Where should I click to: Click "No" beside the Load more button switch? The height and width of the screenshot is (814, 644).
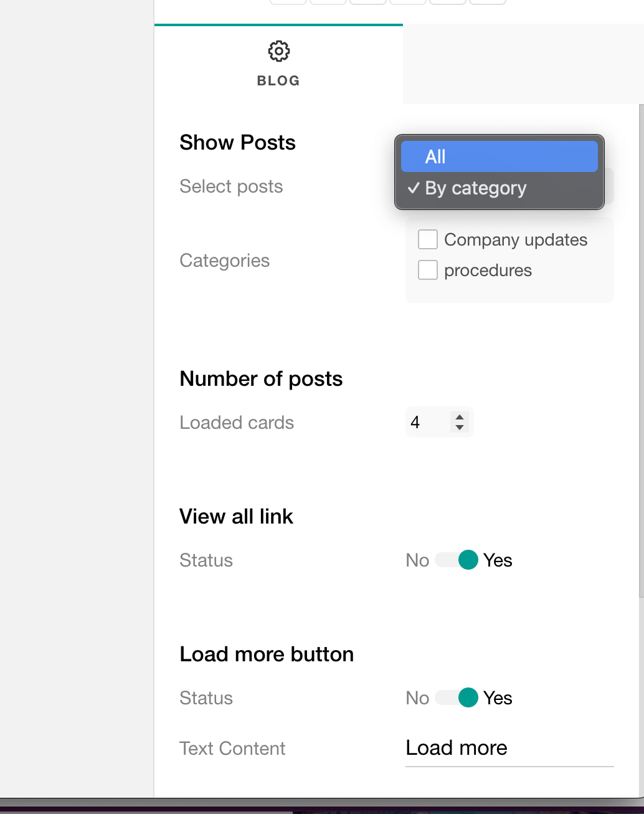click(417, 698)
